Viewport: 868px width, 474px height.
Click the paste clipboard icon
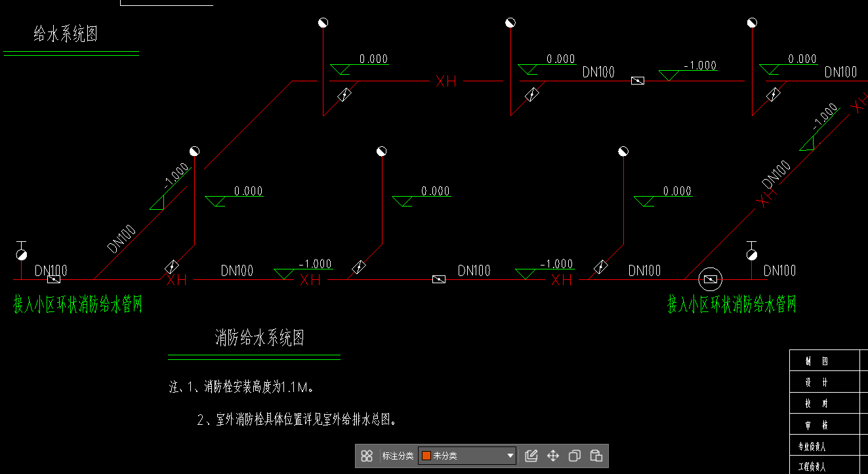click(596, 456)
